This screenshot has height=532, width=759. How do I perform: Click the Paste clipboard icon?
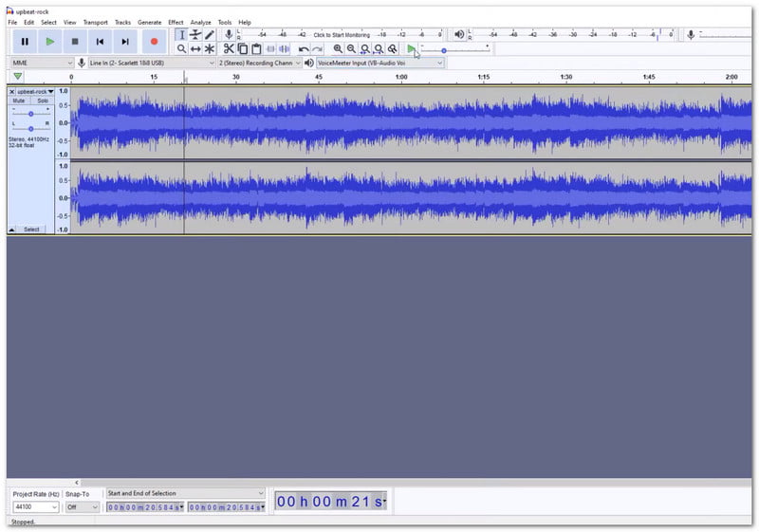tap(256, 49)
